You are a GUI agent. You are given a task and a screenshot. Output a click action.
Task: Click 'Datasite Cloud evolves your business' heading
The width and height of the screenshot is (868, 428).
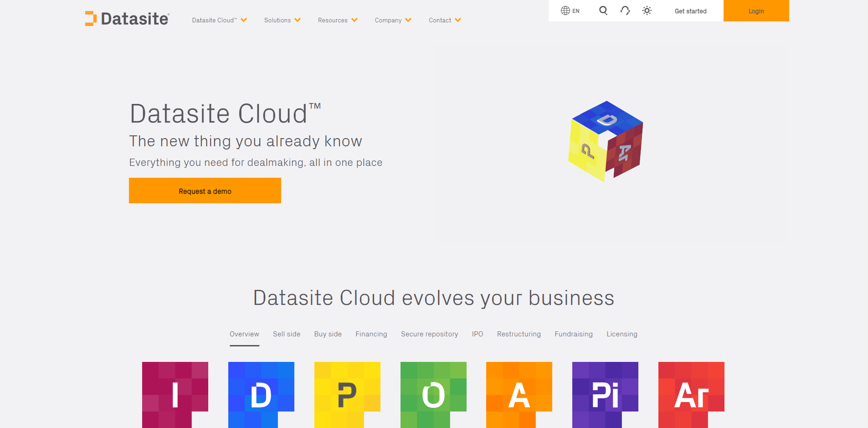coord(434,298)
